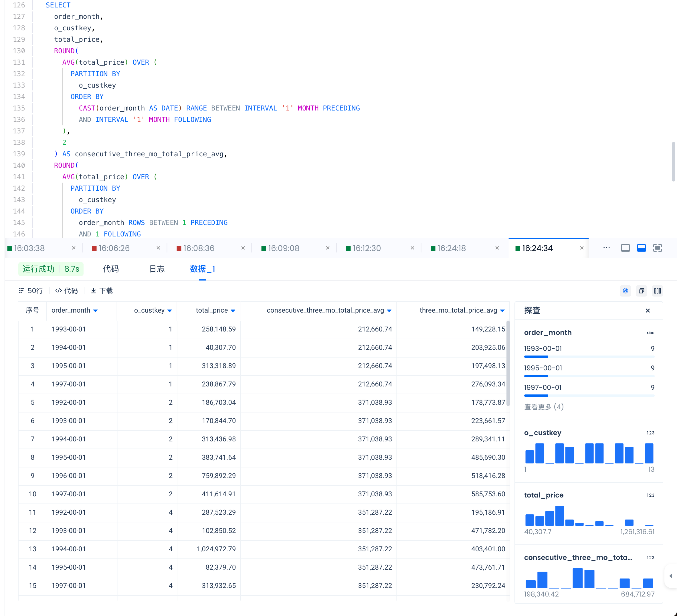Open three_mo_total_price_avg column dropdown
Image resolution: width=677 pixels, height=616 pixels.
[x=502, y=311]
